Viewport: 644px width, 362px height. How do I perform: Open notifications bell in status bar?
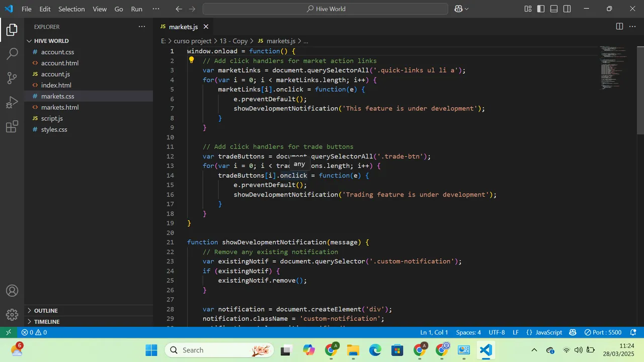(633, 332)
